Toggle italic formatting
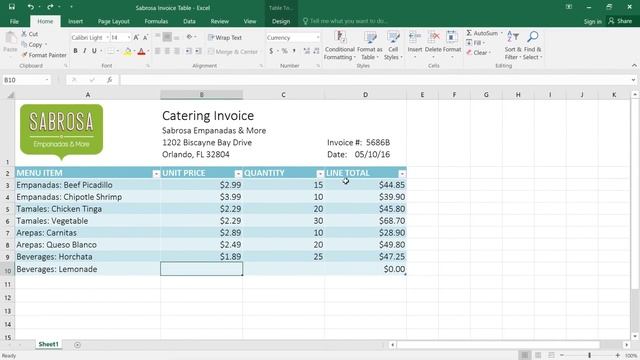The width and height of the screenshot is (640, 360). coord(84,51)
